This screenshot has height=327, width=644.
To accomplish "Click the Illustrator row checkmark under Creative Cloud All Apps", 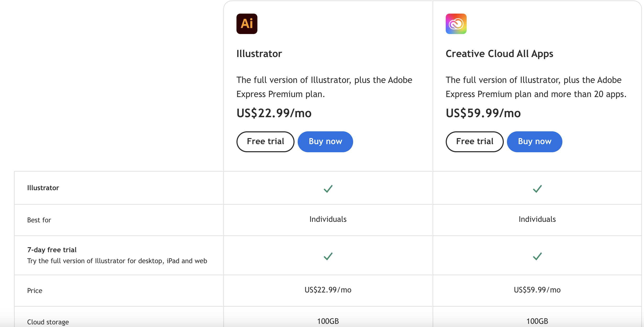I will (x=537, y=189).
